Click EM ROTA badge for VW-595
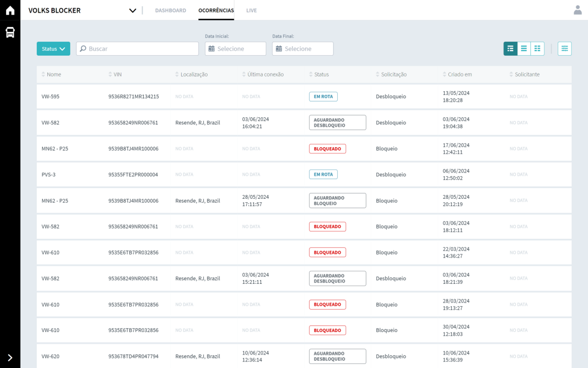The height and width of the screenshot is (368, 588). pos(323,97)
